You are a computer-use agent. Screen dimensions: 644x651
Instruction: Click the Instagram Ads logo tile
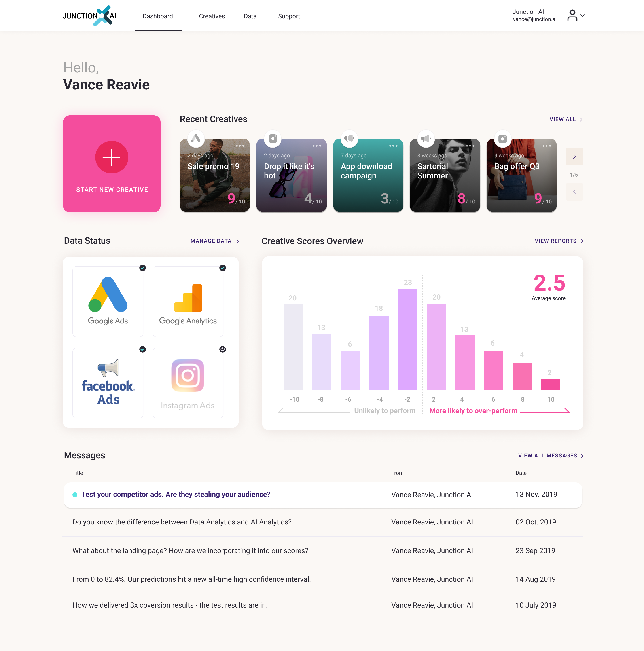point(188,383)
